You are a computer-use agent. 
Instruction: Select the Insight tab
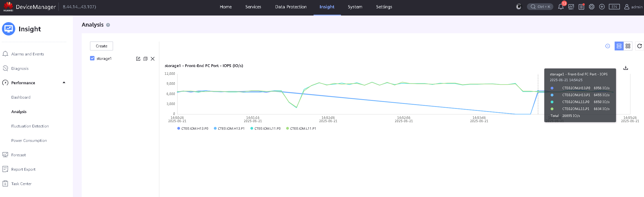[327, 7]
